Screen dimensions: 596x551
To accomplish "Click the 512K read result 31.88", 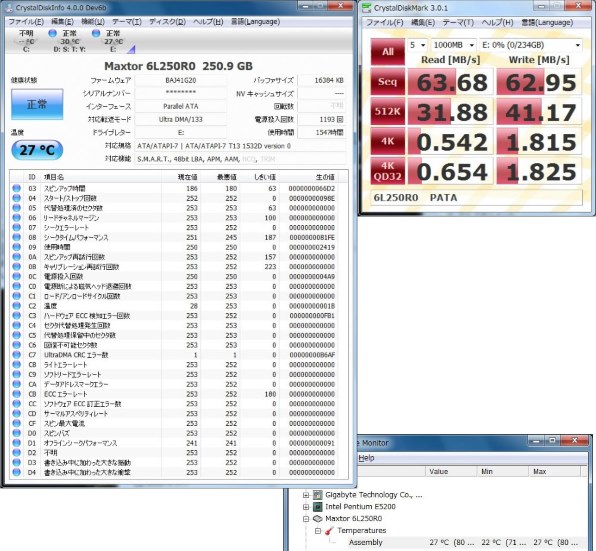I will pyautogui.click(x=450, y=111).
